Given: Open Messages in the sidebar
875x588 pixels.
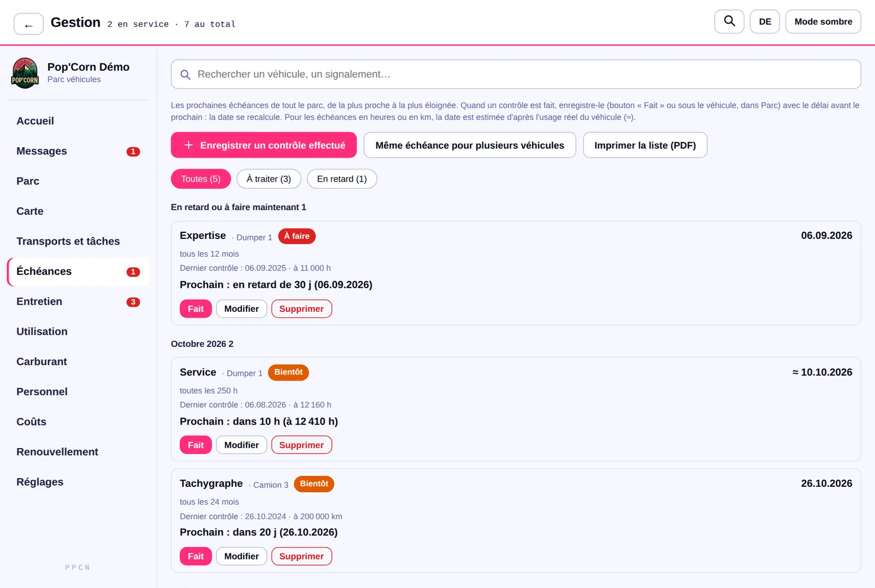Looking at the screenshot, I should click(78, 151).
